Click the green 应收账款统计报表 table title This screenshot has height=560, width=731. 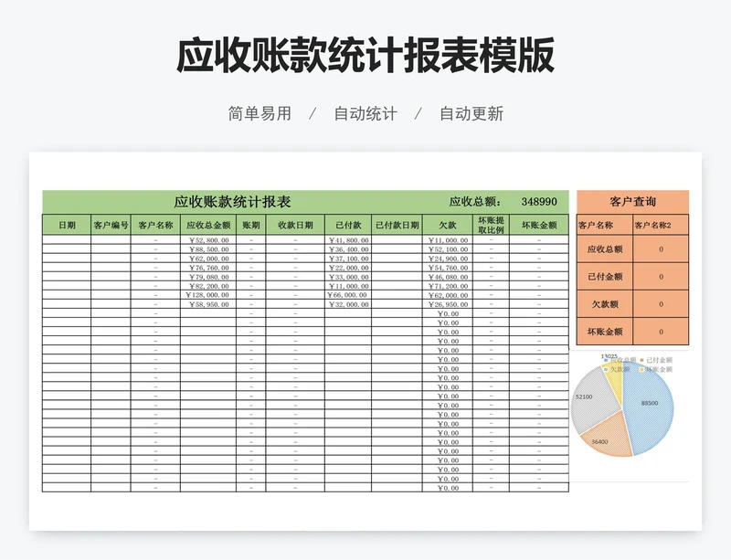pos(232,201)
